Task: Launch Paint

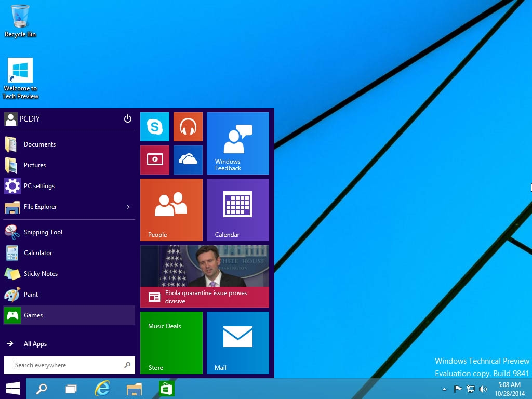Action: (x=69, y=295)
